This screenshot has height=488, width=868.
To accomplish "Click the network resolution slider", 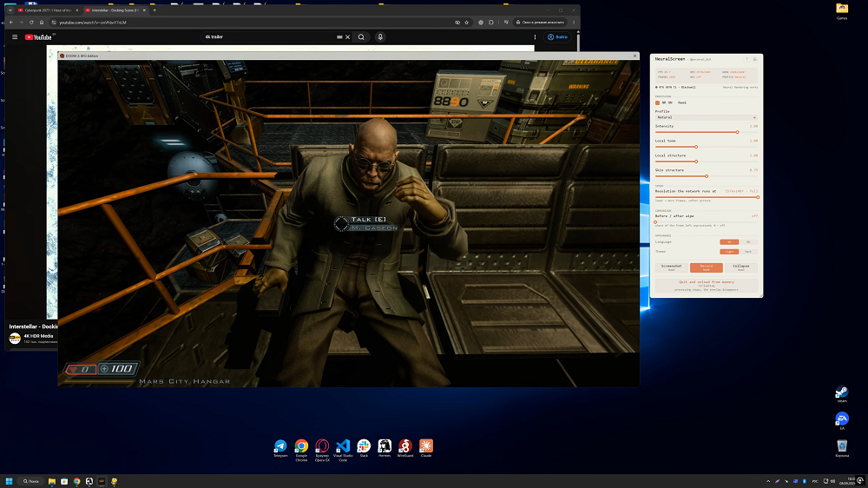I will tap(707, 197).
